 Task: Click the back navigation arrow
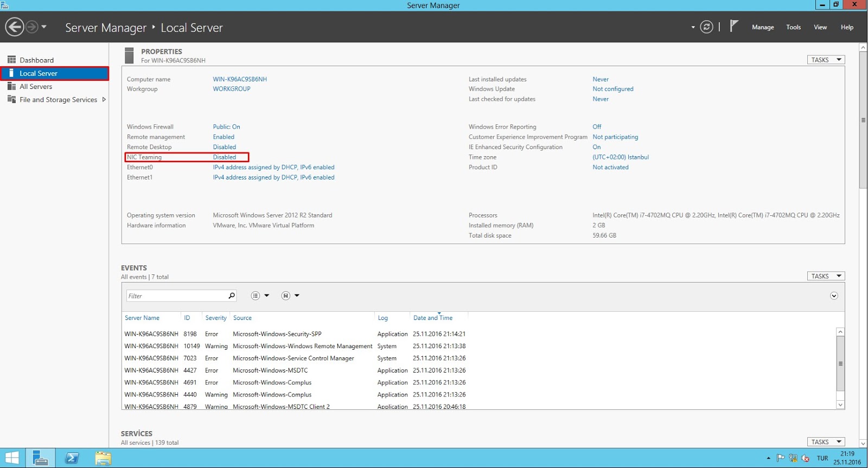[x=15, y=27]
